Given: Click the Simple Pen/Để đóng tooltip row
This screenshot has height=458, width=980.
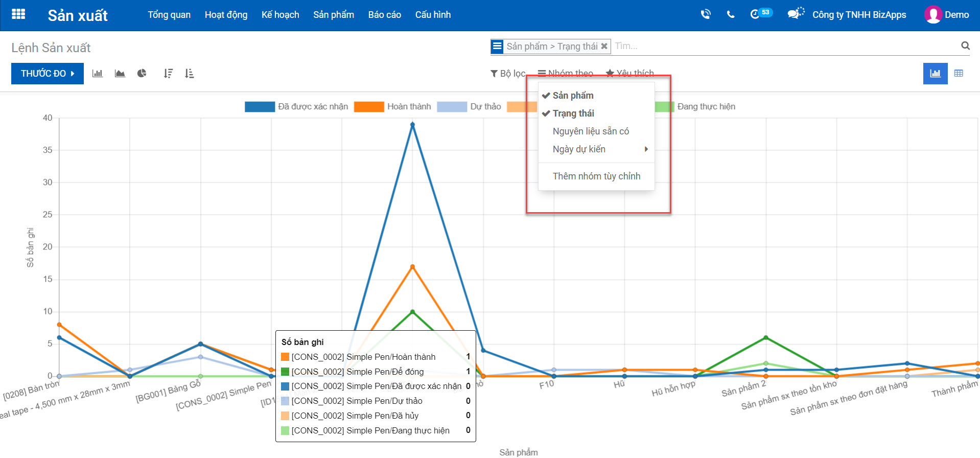Looking at the screenshot, I should pyautogui.click(x=376, y=372).
